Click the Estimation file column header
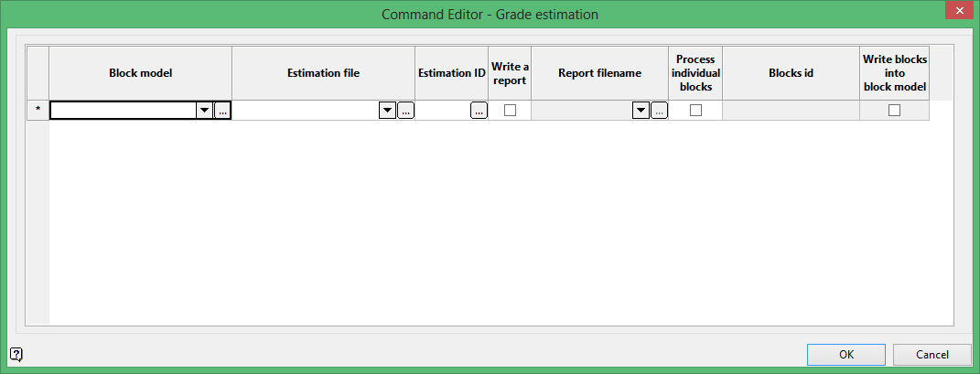 pos(323,73)
